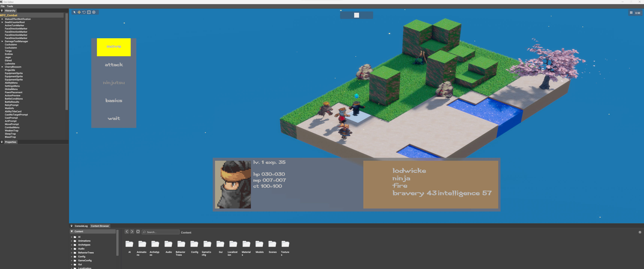Stop play mode with the square button
This screenshot has height=269, width=644.
(356, 15)
